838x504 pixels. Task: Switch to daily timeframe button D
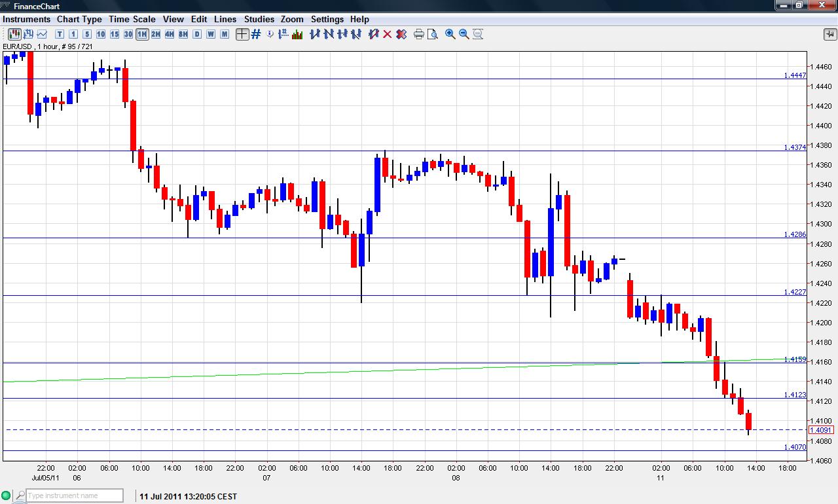tap(197, 34)
